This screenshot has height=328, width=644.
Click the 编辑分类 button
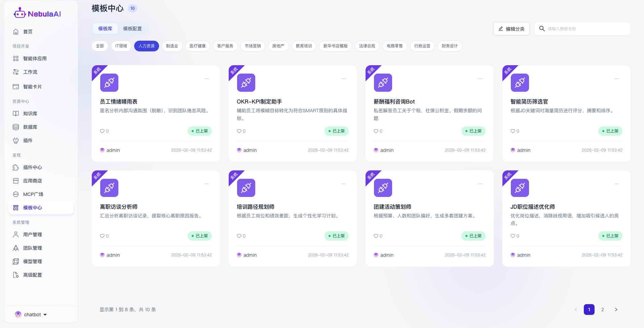(x=511, y=29)
